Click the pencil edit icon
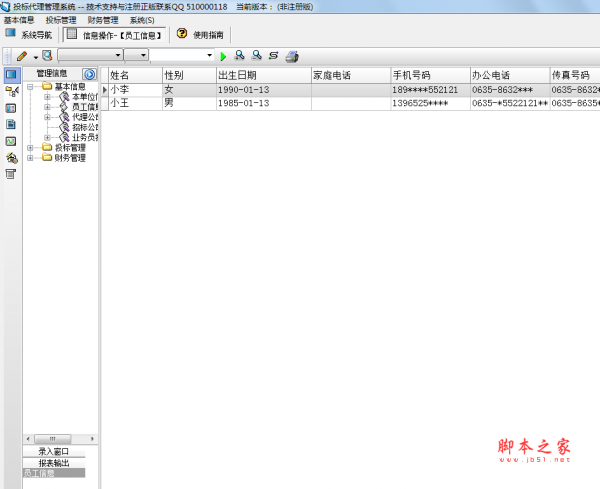The height and width of the screenshot is (489, 600). point(21,56)
